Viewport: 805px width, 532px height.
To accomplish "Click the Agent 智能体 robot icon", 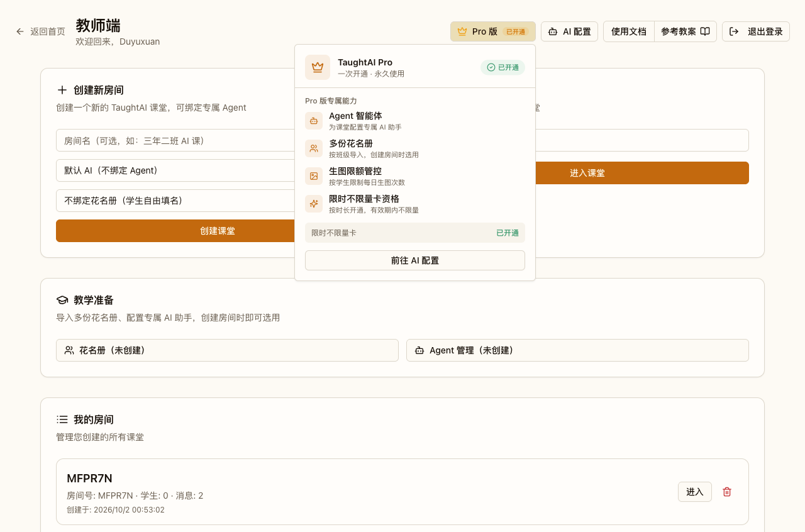I will click(x=314, y=121).
